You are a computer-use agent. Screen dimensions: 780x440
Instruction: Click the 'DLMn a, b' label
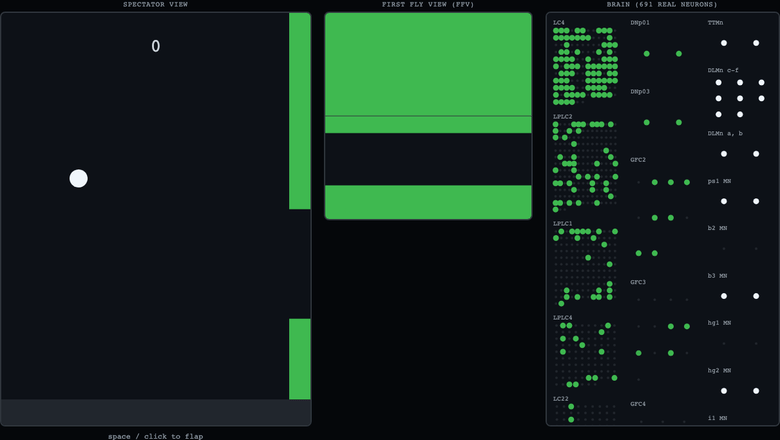click(725, 134)
